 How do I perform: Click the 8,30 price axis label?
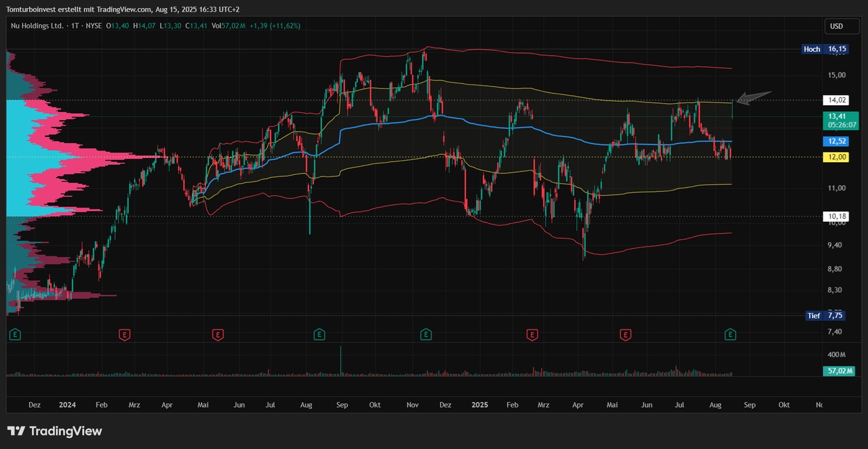(x=835, y=290)
